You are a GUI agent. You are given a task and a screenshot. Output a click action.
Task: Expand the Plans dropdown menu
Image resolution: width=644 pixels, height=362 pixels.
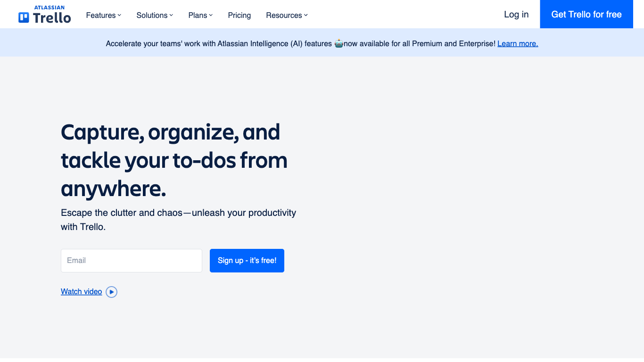[x=200, y=15]
